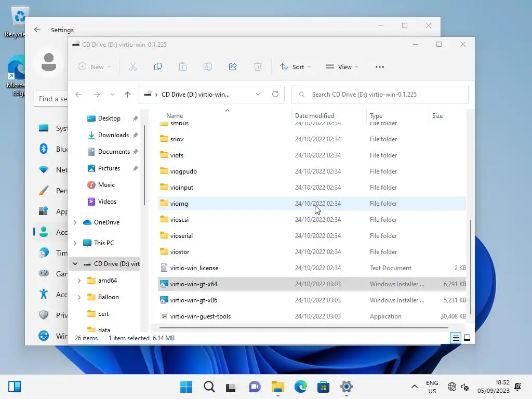Go up one folder level
Viewport: 532px width, 399px height.
(x=128, y=95)
